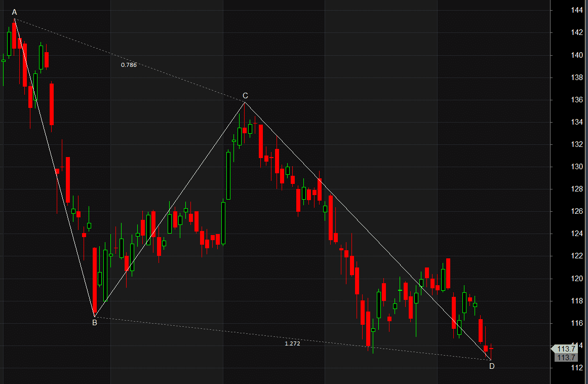Select the solid BC trend line segment

coord(170,210)
